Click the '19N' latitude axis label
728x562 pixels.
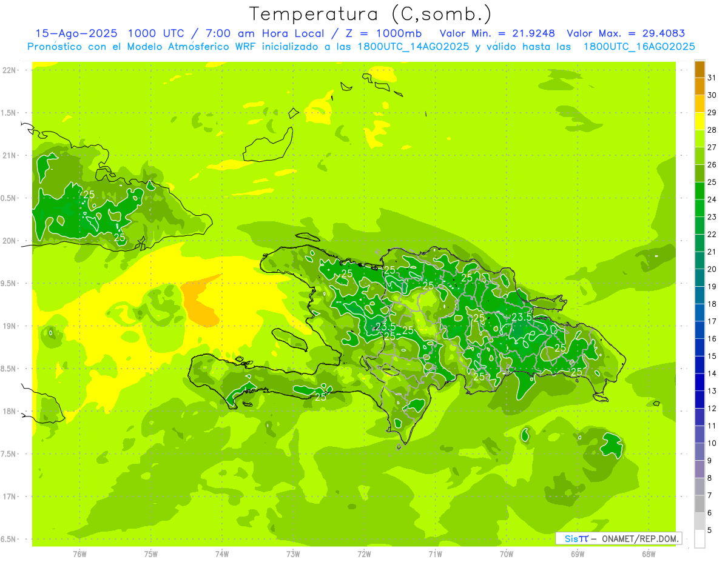click(x=9, y=326)
